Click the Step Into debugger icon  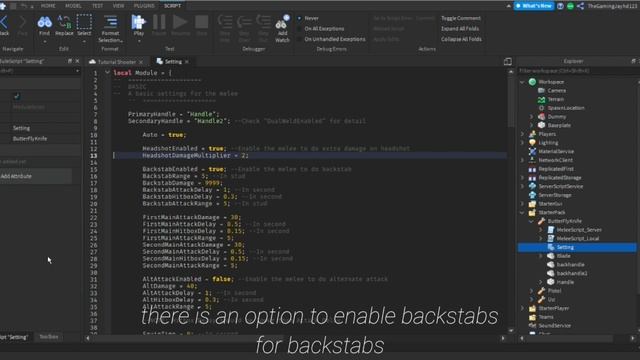point(224,22)
